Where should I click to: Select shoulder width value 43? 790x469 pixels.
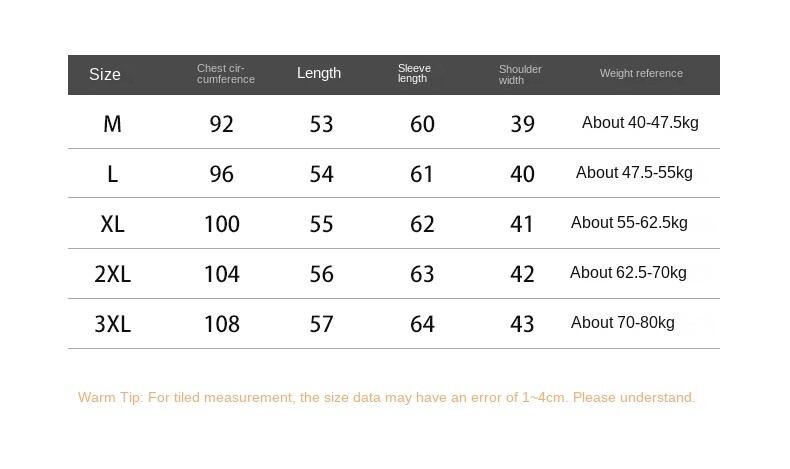[522, 324]
